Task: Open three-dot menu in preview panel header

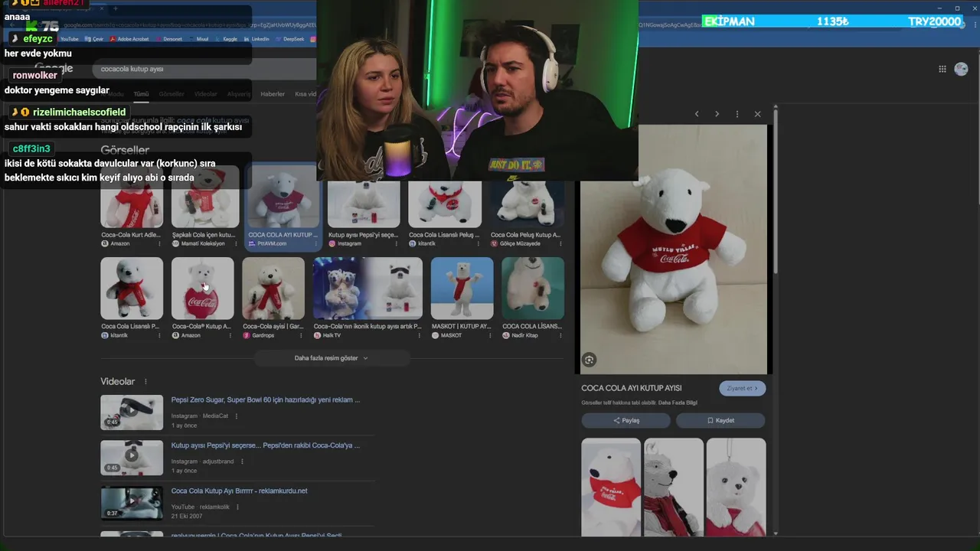Action: (737, 114)
